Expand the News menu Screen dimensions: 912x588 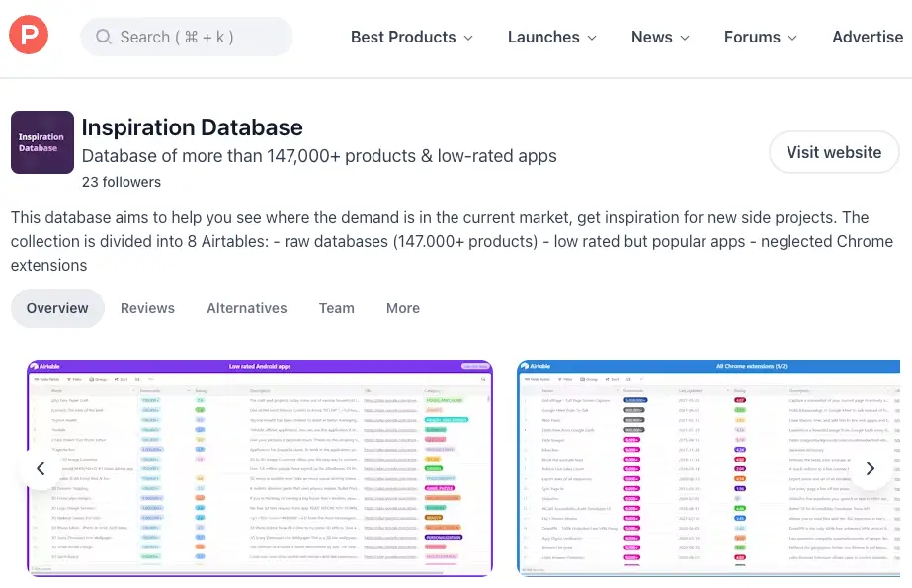[660, 38]
